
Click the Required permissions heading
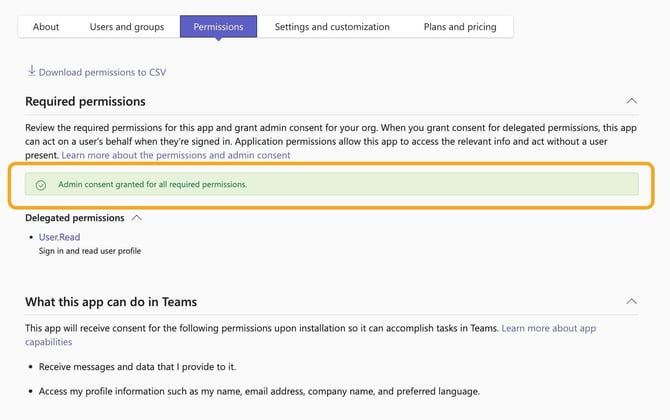click(85, 101)
